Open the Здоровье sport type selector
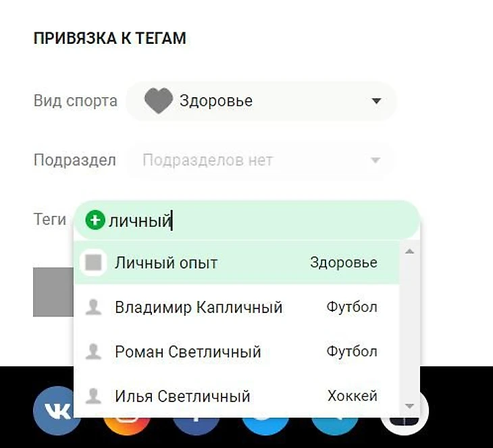The image size is (493, 448). tap(260, 101)
